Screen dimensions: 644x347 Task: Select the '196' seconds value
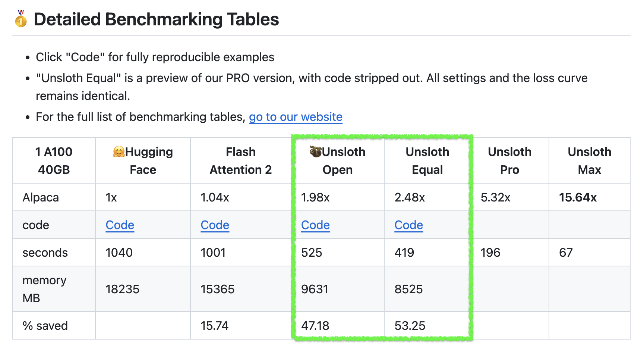coord(490,253)
